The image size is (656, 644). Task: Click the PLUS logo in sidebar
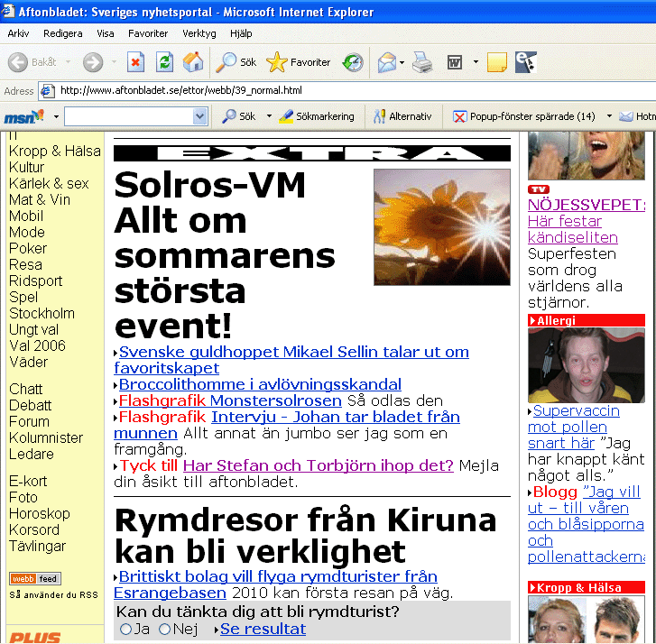[35, 638]
